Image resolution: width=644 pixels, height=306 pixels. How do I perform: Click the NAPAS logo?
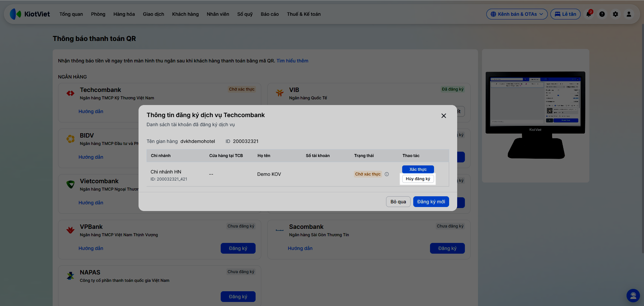click(x=70, y=276)
